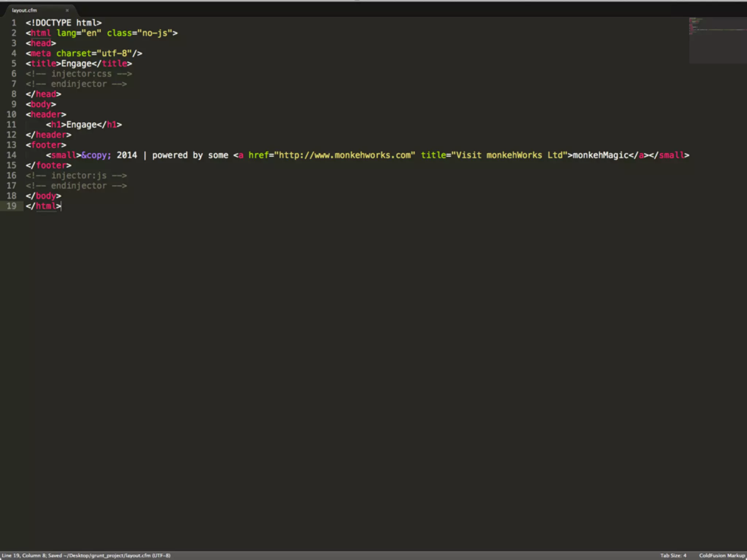Click line number 14 in the gutter
This screenshot has width=747, height=560.
tap(11, 155)
